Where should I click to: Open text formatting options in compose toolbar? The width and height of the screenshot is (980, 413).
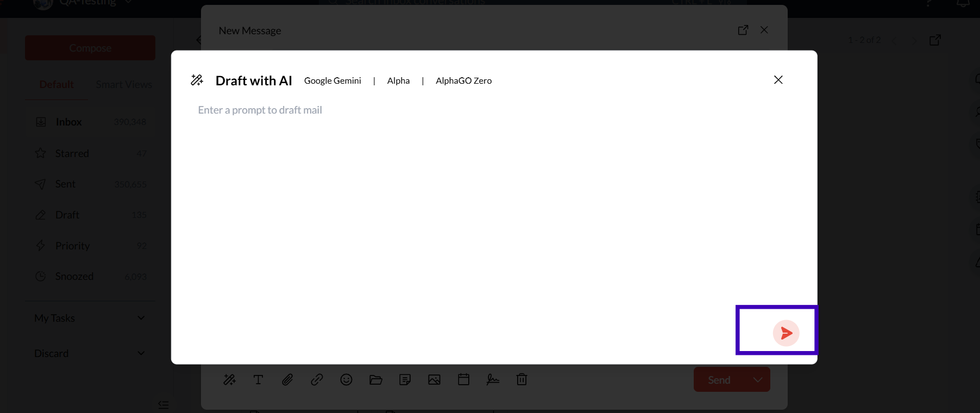[259, 379]
